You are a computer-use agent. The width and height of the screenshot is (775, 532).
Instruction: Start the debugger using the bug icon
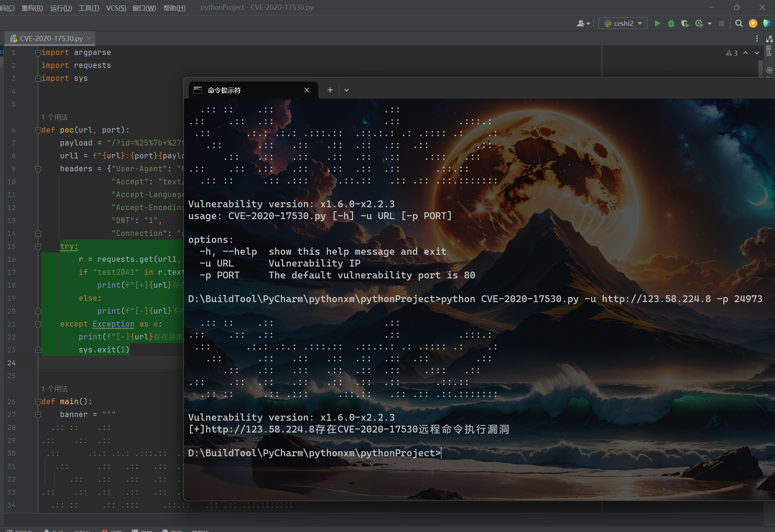tap(671, 23)
